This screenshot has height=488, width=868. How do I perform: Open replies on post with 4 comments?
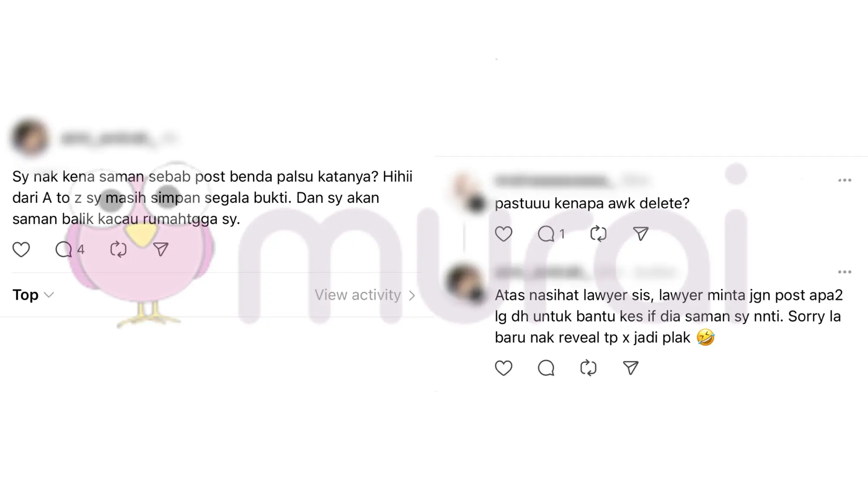click(69, 249)
